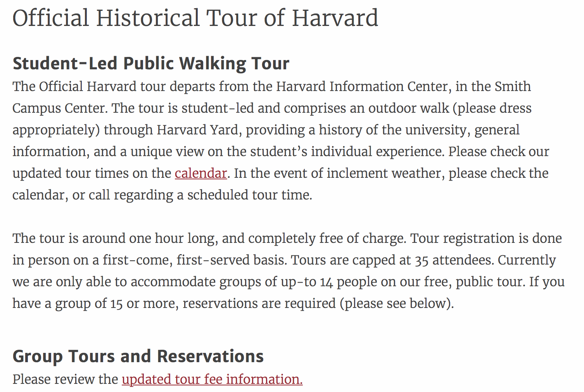Click the text '(please see below)'
This screenshot has width=584, height=392.
click(x=397, y=303)
